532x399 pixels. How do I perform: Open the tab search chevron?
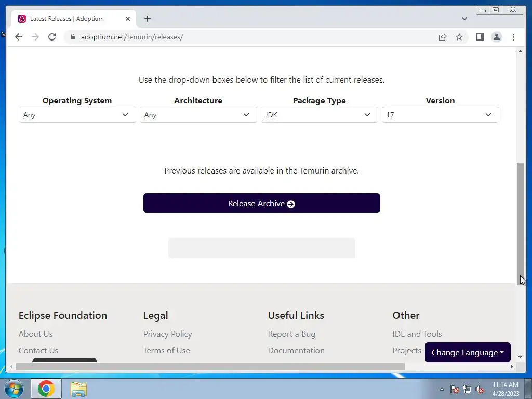click(464, 19)
